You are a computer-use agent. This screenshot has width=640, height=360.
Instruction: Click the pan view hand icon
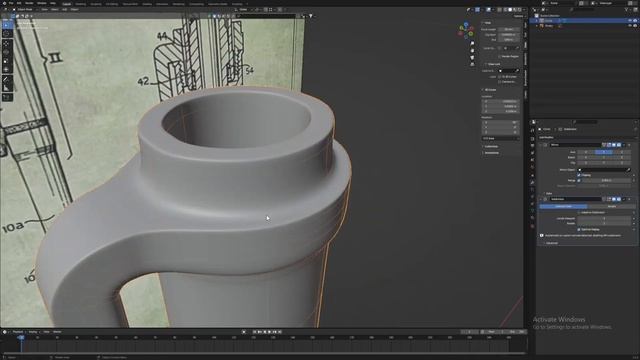tap(472, 51)
